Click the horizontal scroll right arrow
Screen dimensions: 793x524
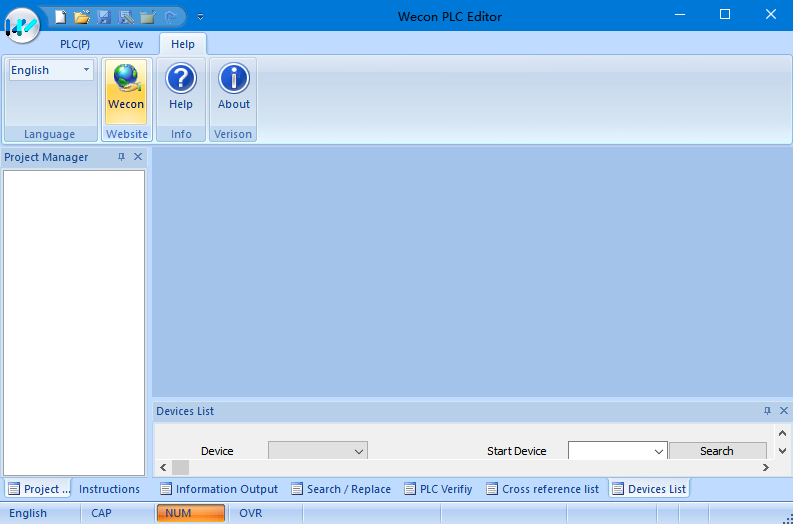pyautogui.click(x=766, y=467)
